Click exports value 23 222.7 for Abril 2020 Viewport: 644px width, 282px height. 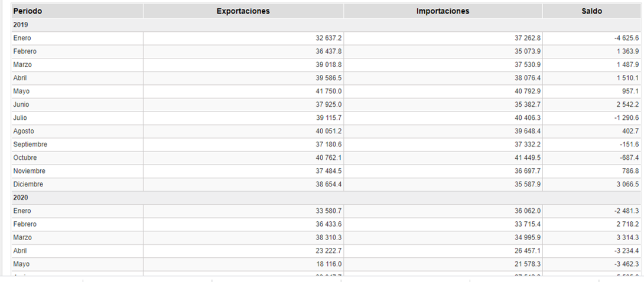click(328, 251)
